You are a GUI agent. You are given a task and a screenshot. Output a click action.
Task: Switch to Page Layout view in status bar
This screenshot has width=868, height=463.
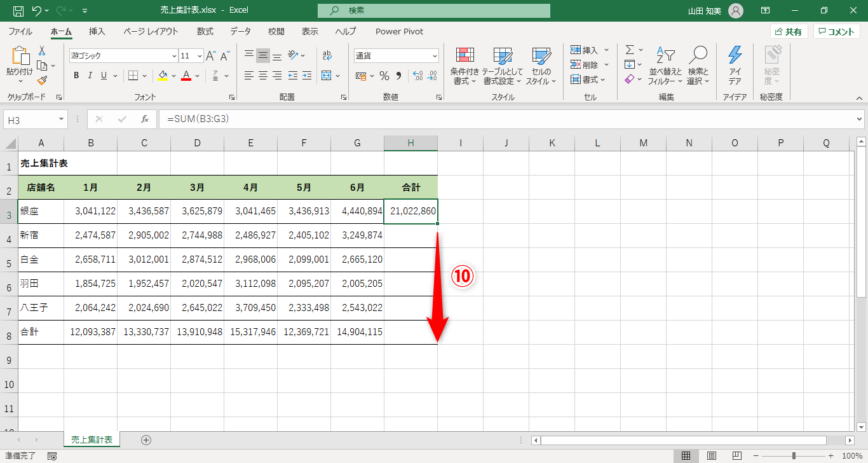(712, 456)
